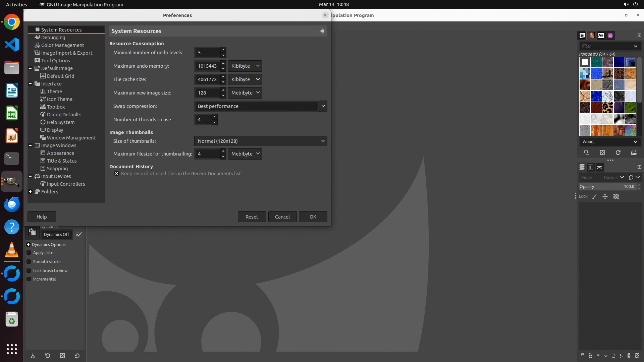Click the lock position and size icon
Viewport: 644px width, 362px height.
(605, 197)
